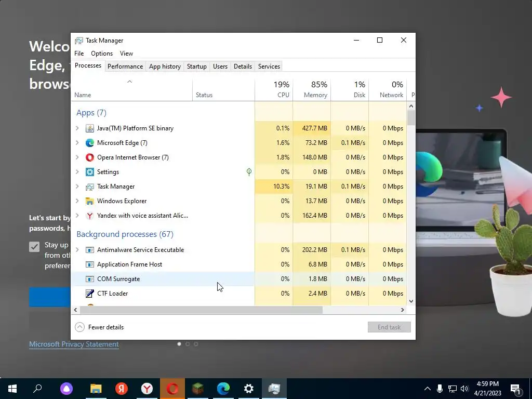Viewport: 532px width, 399px height.
Task: Click the Antimalware Service Executable icon
Action: coord(89,250)
